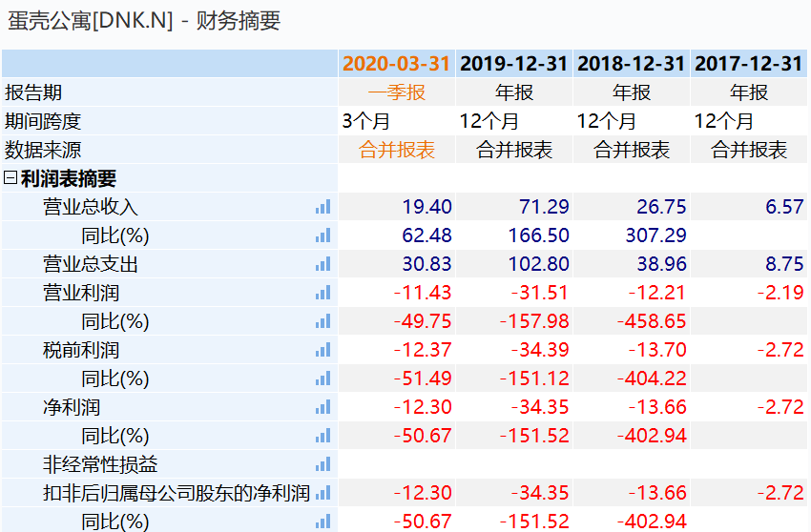Select pre-tax profit value -34.39
Viewport: 811px width, 532px height.
pyautogui.click(x=540, y=350)
